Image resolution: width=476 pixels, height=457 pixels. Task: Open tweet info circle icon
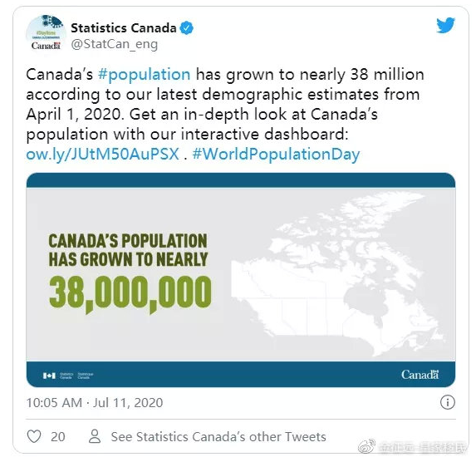point(447,402)
